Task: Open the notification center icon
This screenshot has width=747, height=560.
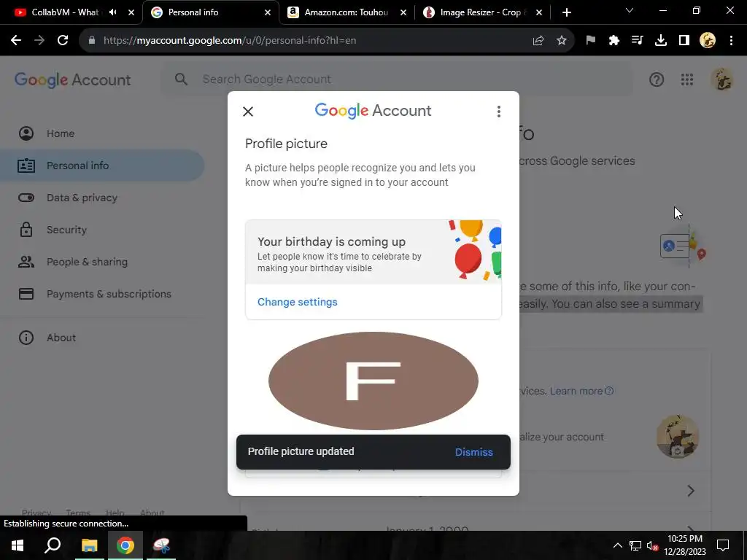Action: pyautogui.click(x=723, y=545)
